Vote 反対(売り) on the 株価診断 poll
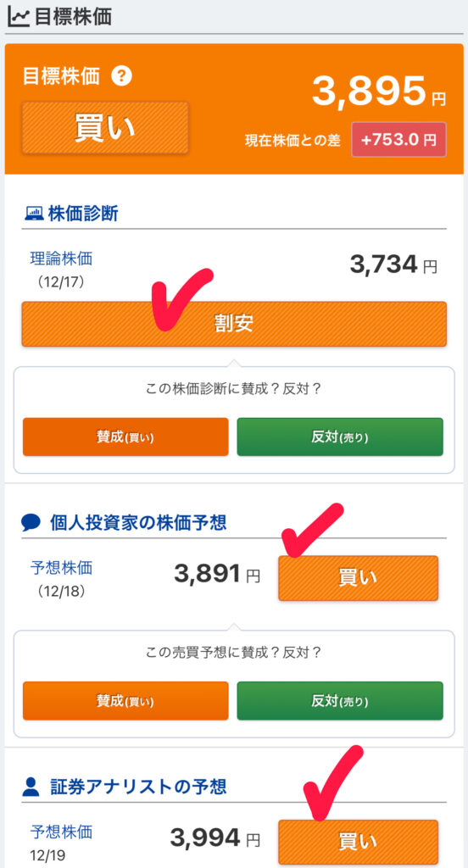This screenshot has width=468, height=868. coord(340,437)
